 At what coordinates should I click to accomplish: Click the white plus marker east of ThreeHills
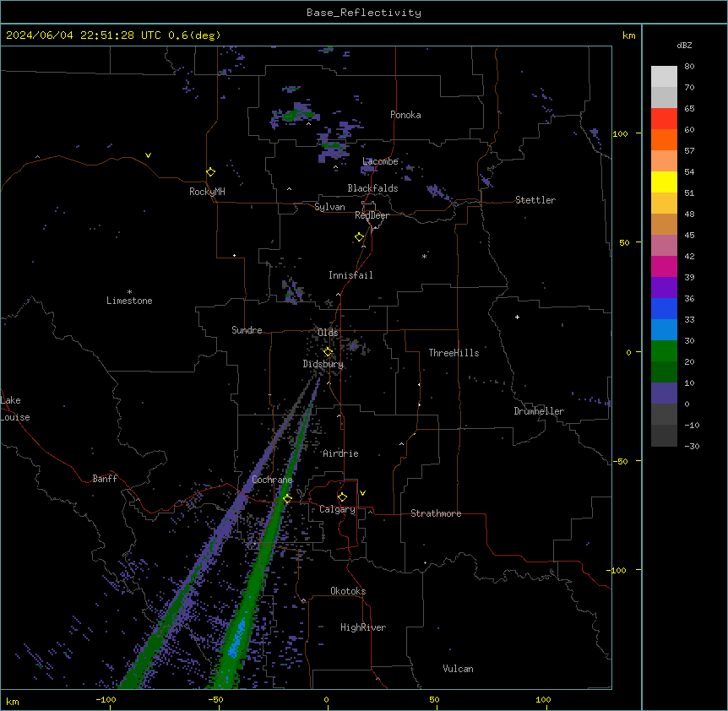[517, 317]
